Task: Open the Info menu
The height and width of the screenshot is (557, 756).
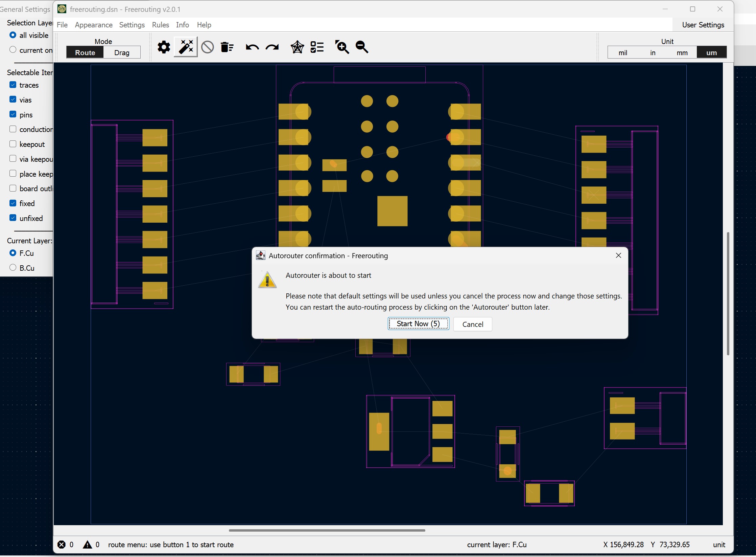Action: [x=182, y=24]
